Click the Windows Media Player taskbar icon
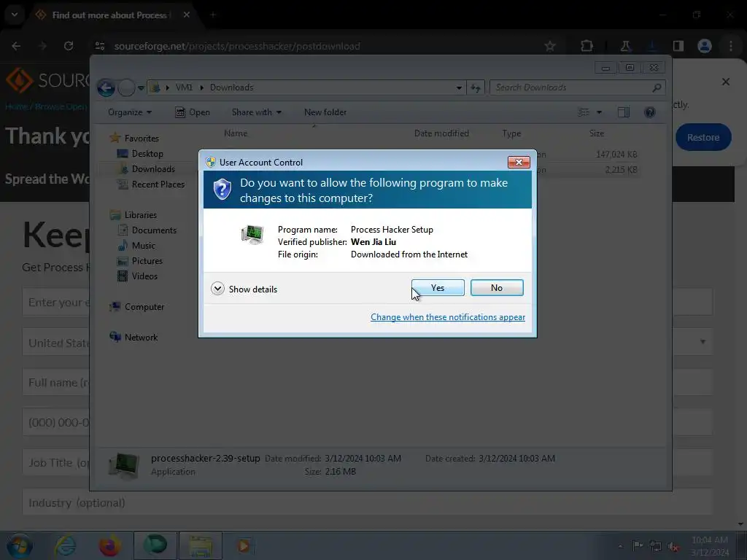 (244, 545)
